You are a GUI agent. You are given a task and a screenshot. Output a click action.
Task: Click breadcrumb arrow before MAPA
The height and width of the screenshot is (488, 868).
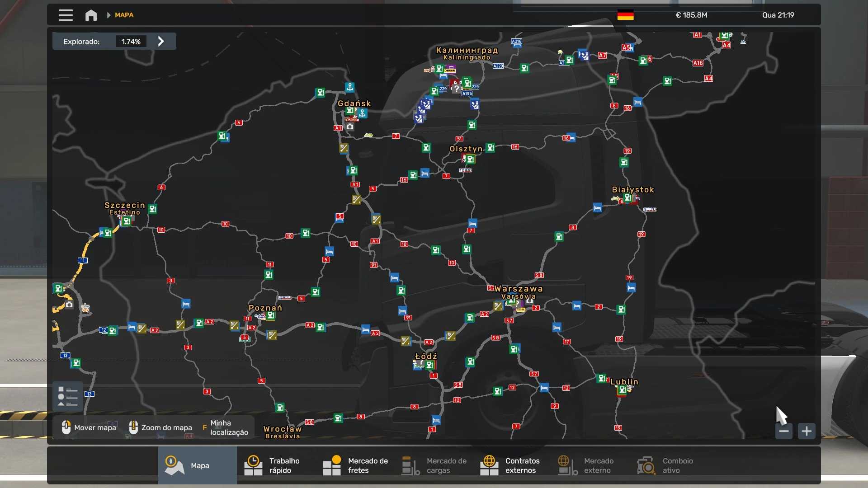click(108, 15)
